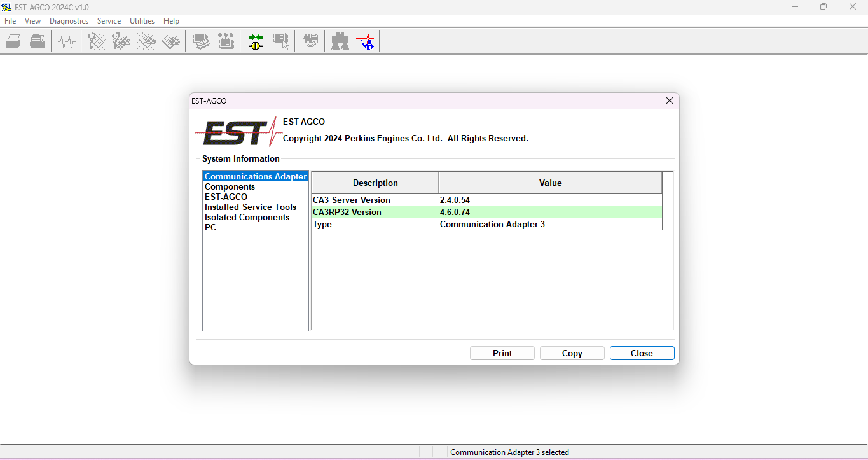Image resolution: width=868 pixels, height=460 pixels.
Task: Click the value 4.6.0.74
Action: pos(455,212)
